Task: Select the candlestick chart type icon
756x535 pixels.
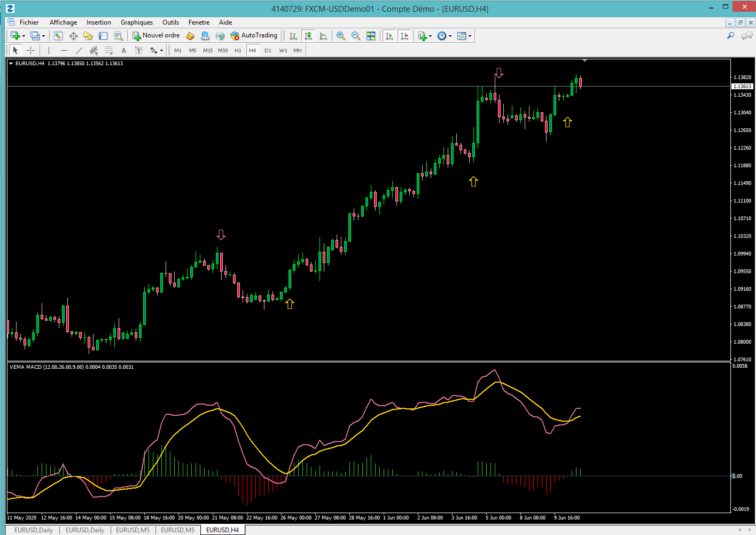Action: (x=308, y=36)
